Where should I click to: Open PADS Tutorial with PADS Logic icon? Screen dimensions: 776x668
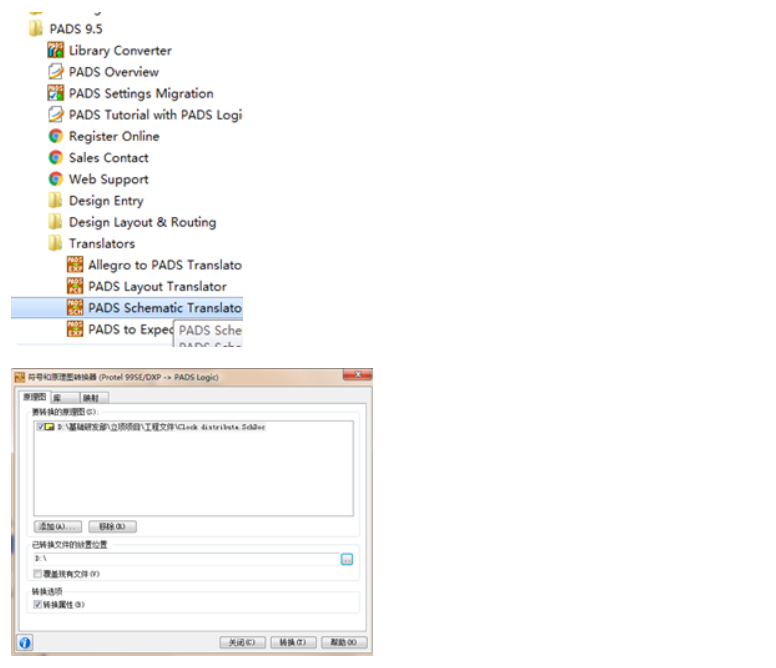click(x=55, y=114)
